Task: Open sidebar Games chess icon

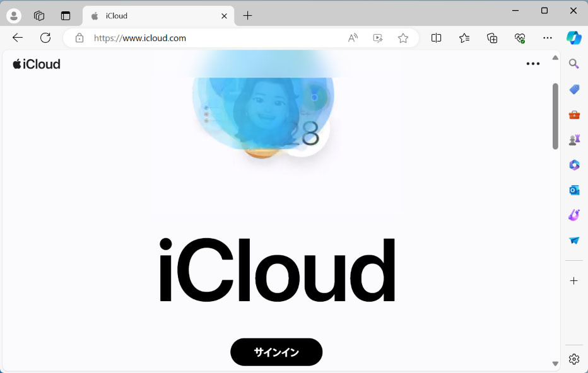Action: tap(574, 140)
